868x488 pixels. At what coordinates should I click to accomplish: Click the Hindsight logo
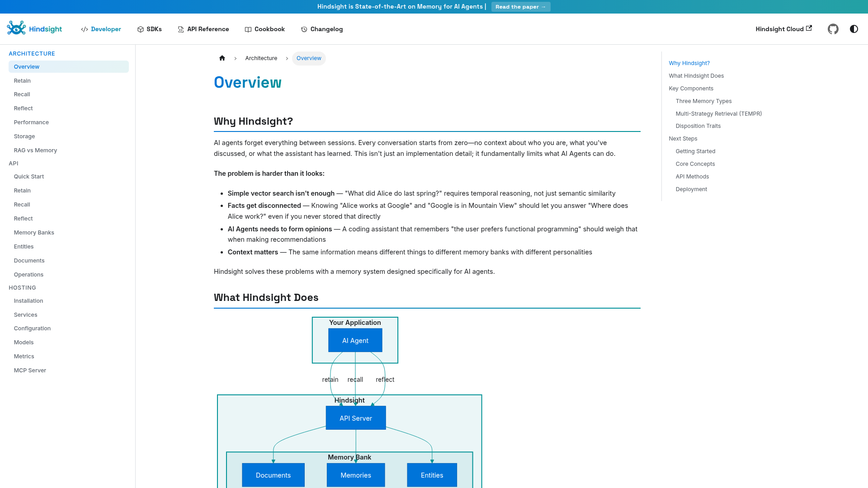point(35,29)
